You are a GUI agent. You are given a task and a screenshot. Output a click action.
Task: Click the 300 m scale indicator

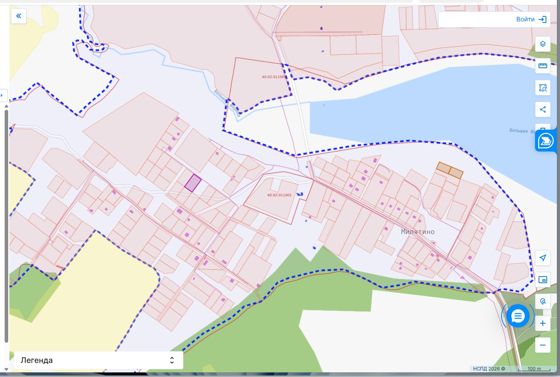(534, 368)
